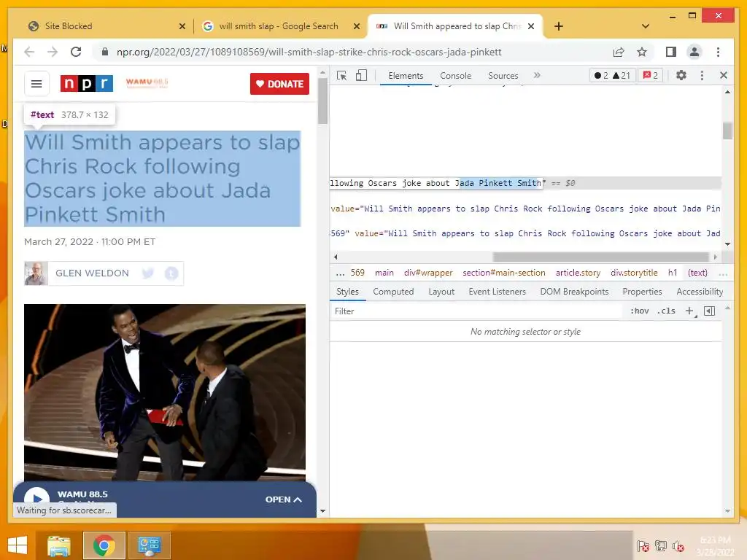Open the errors and warnings counter
This screenshot has width=747, height=560.
point(612,75)
